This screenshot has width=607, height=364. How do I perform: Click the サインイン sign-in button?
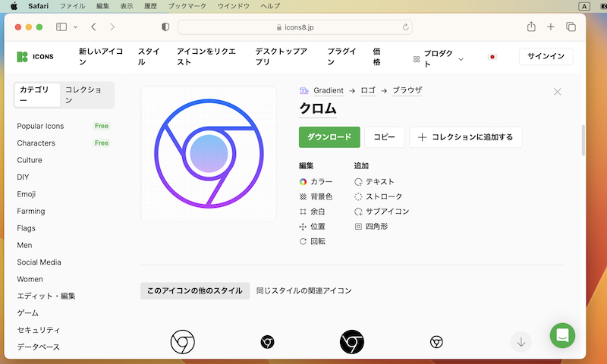click(546, 57)
